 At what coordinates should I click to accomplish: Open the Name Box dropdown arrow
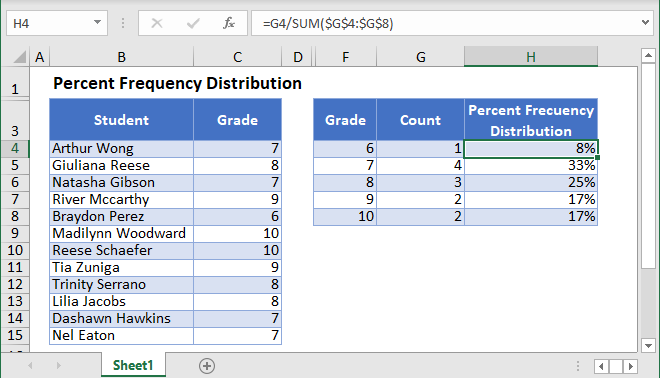(97, 22)
